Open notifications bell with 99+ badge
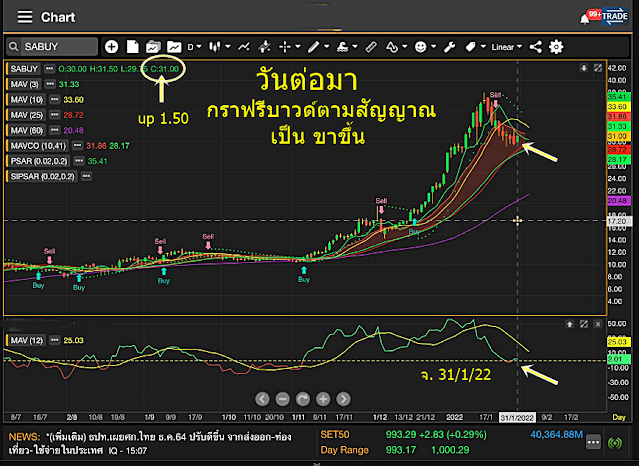This screenshot has width=639, height=466. 585,18
